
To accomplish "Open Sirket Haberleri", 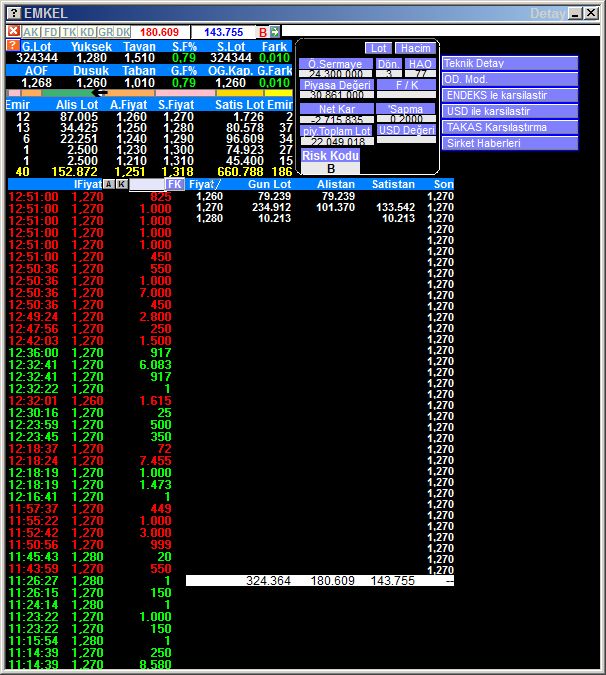I will click(510, 143).
